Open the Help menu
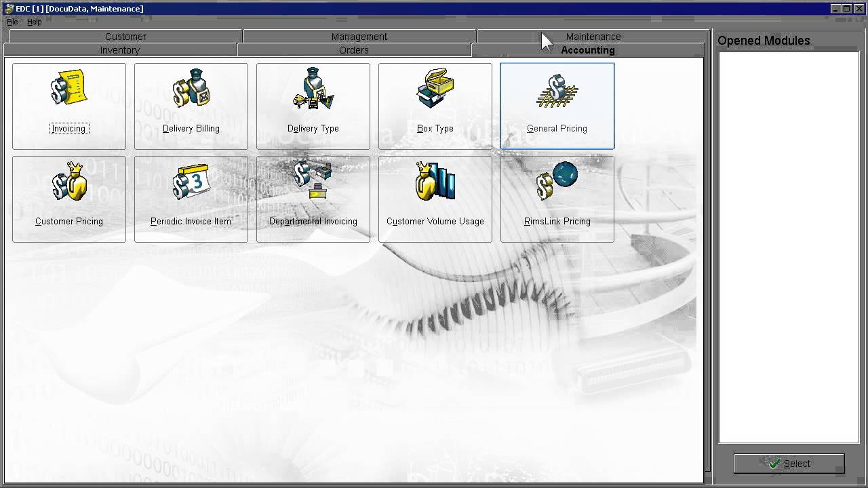The image size is (868, 488). click(34, 22)
